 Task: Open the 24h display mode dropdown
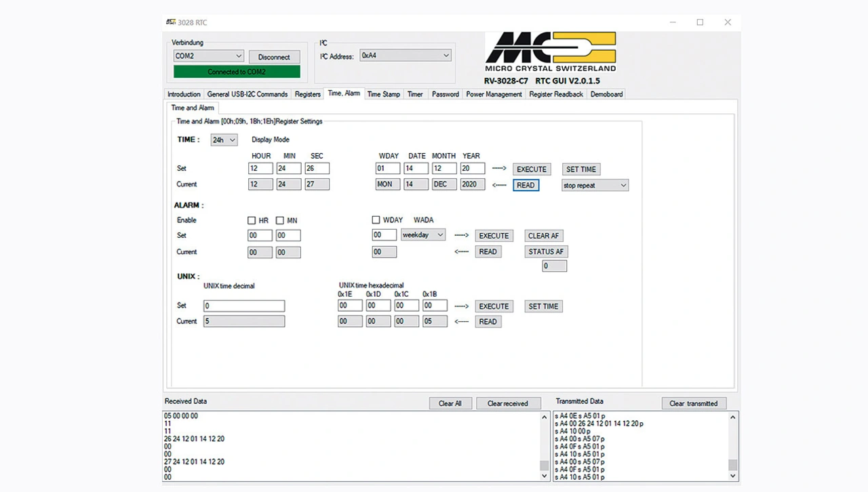point(224,140)
